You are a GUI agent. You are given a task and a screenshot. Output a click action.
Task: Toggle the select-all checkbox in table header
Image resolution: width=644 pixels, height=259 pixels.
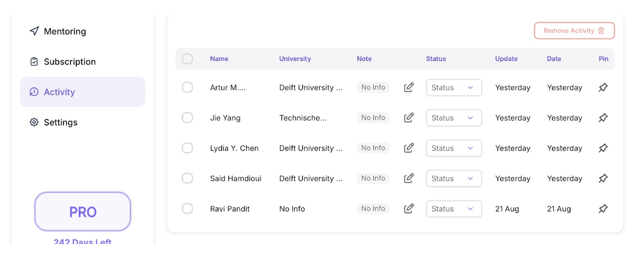click(187, 59)
